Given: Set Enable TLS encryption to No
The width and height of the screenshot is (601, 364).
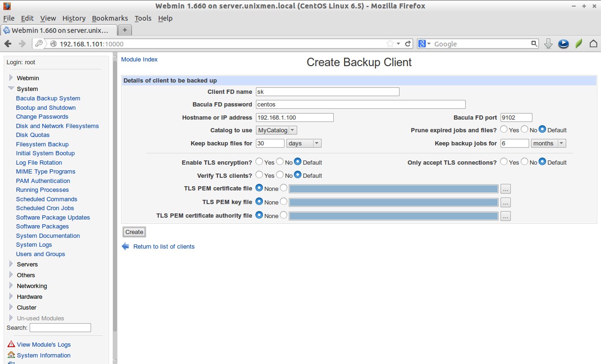Looking at the screenshot, I should [280, 161].
